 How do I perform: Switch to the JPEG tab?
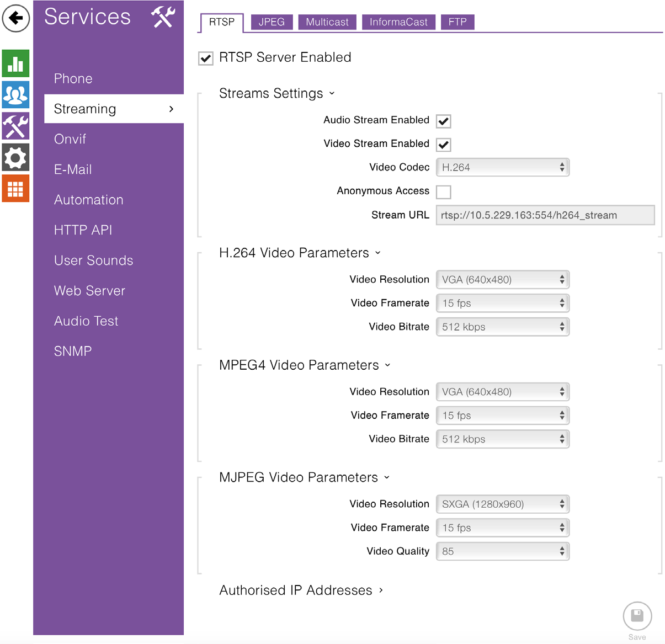[272, 22]
